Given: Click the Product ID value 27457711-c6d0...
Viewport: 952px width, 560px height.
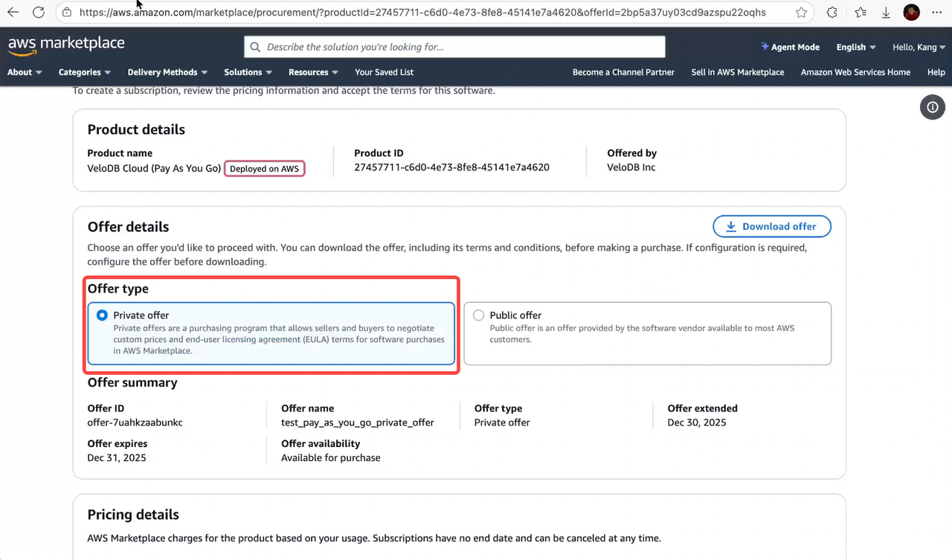Looking at the screenshot, I should tap(451, 167).
